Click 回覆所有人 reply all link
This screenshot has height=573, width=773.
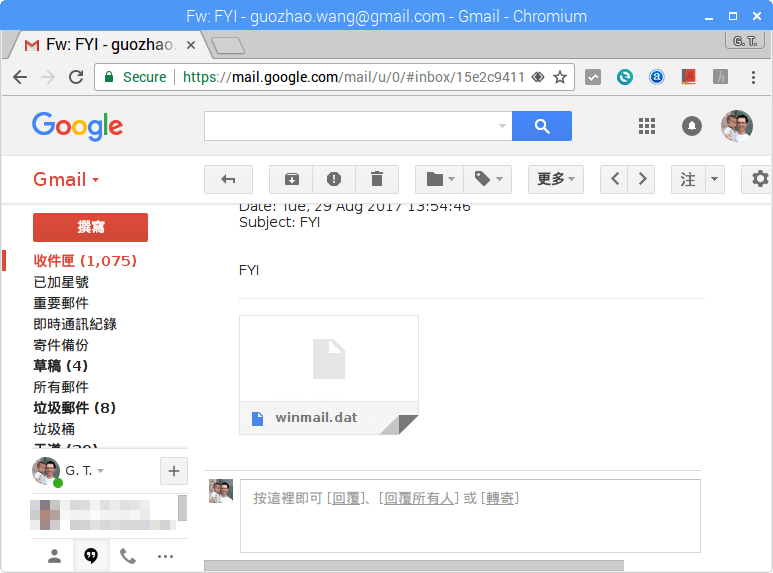click(x=419, y=498)
